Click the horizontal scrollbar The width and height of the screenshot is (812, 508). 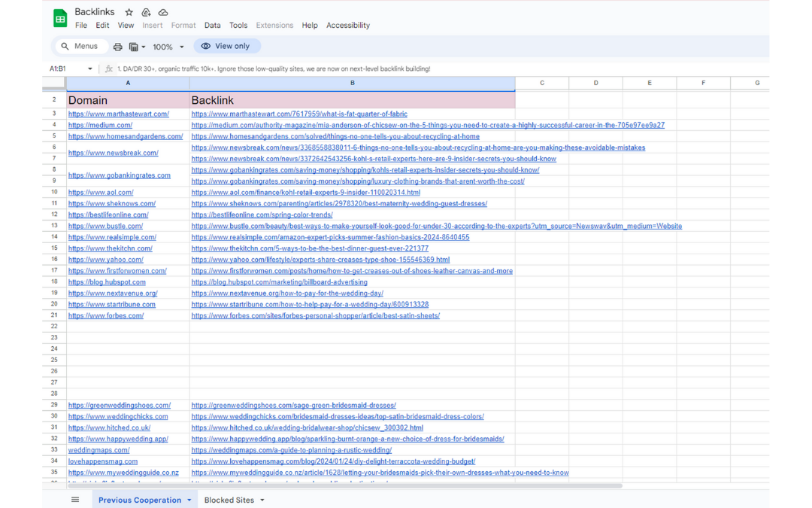[345, 486]
